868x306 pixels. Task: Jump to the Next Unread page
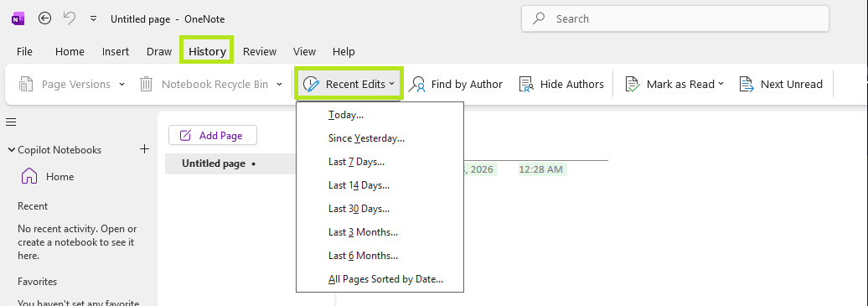click(x=781, y=85)
